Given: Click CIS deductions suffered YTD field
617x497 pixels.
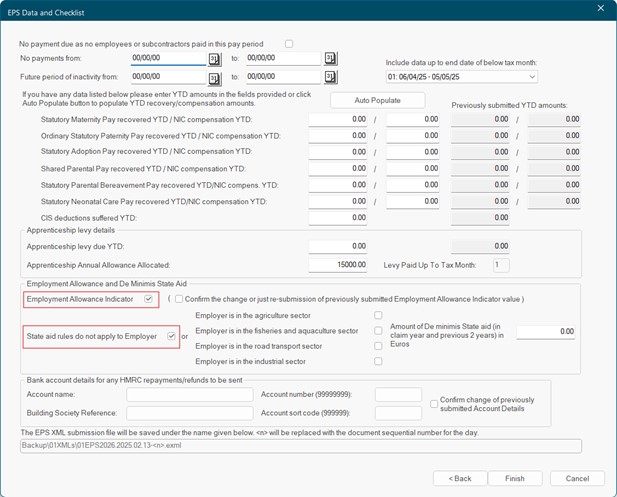Looking at the screenshot, I should point(338,218).
